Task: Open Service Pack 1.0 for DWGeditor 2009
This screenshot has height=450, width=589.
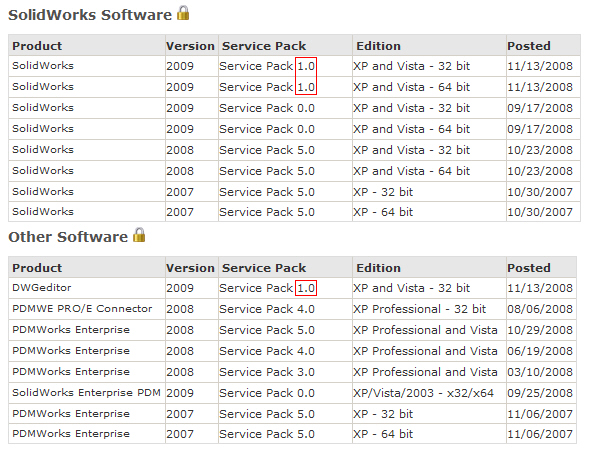Action: [267, 288]
